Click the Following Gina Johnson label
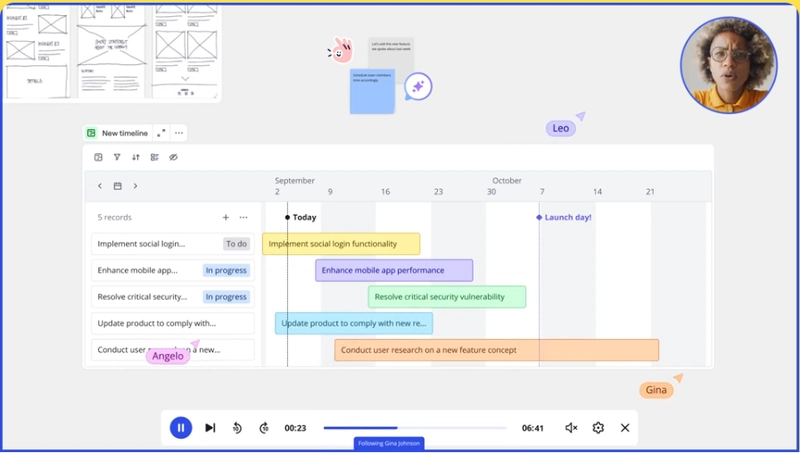The image size is (800, 453). coord(389,443)
